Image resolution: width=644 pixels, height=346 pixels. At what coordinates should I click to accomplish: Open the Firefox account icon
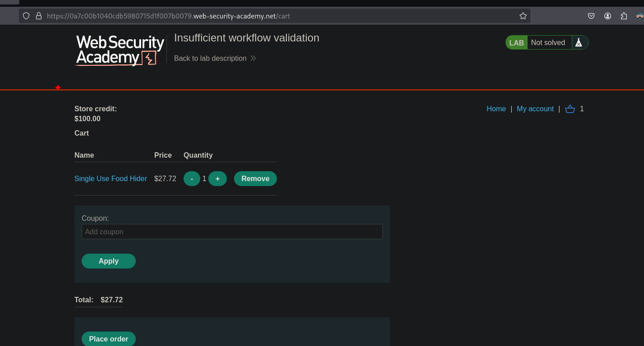pyautogui.click(x=607, y=16)
